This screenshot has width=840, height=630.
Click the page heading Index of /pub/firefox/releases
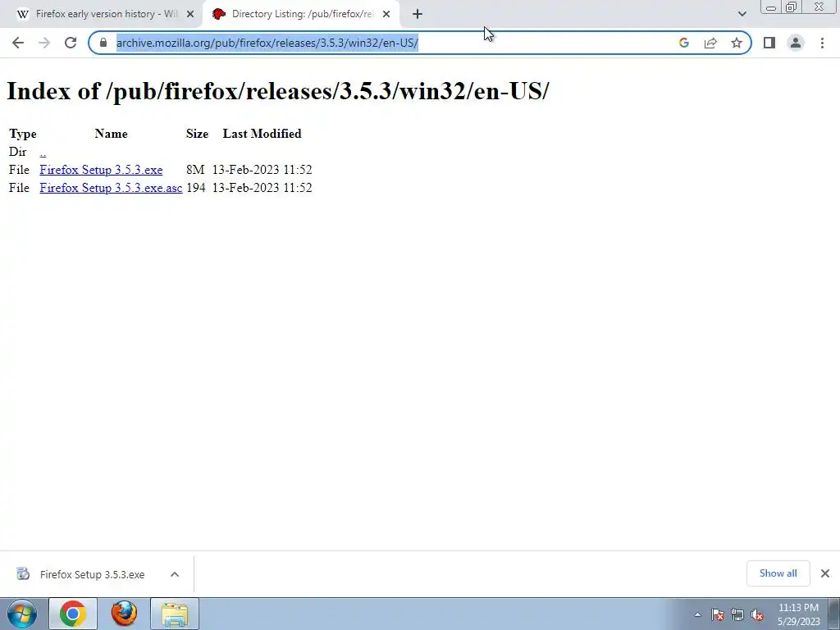pyautogui.click(x=278, y=91)
